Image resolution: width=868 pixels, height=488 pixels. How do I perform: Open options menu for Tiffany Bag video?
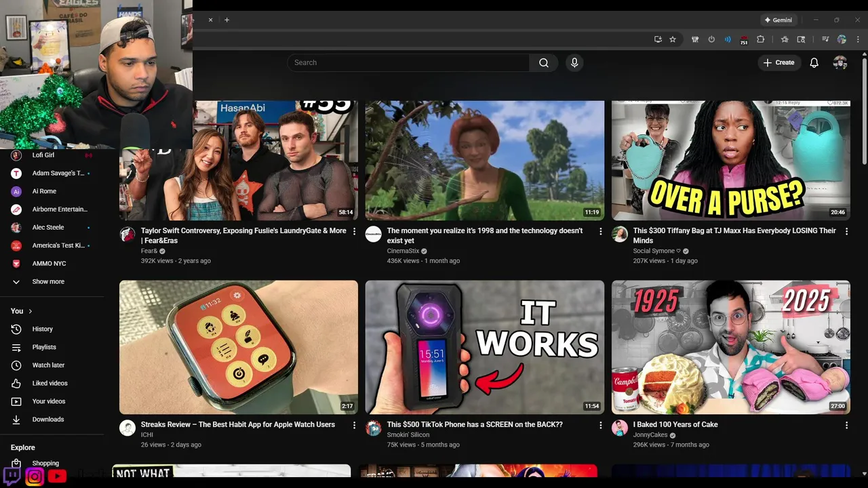point(846,231)
